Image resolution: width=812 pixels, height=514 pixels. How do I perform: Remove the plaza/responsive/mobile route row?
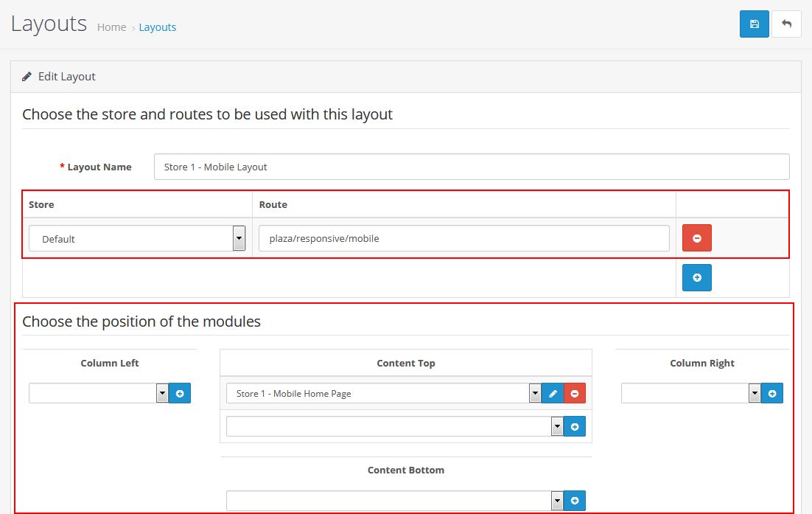pos(696,238)
